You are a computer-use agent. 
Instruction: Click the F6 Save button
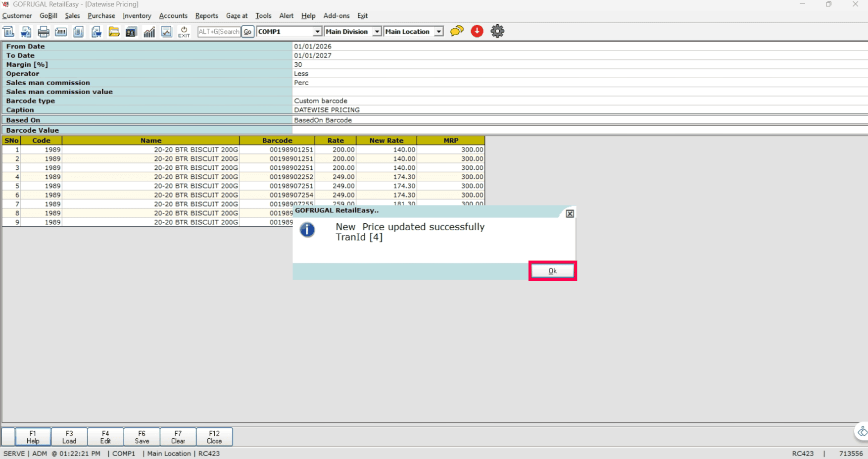(x=142, y=437)
